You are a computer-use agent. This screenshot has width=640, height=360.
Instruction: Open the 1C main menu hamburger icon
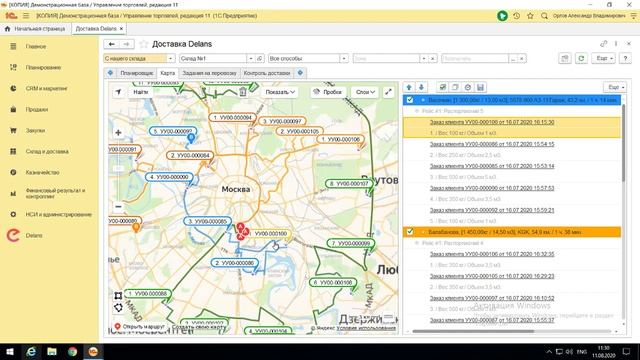26,16
